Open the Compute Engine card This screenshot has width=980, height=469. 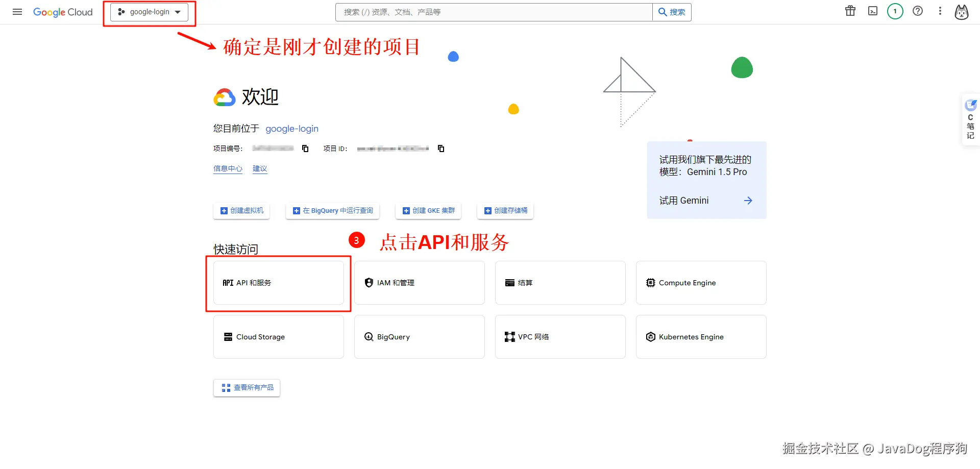(x=701, y=283)
